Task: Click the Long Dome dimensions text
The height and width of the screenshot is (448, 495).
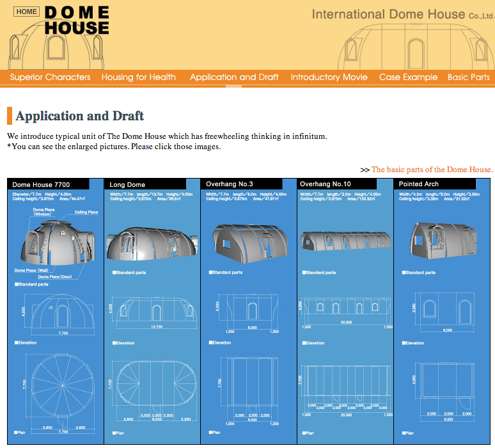Action: tap(151, 196)
